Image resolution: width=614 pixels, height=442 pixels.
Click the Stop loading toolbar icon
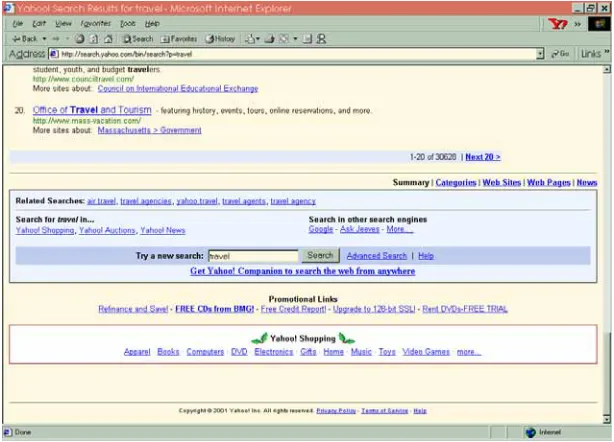point(79,39)
